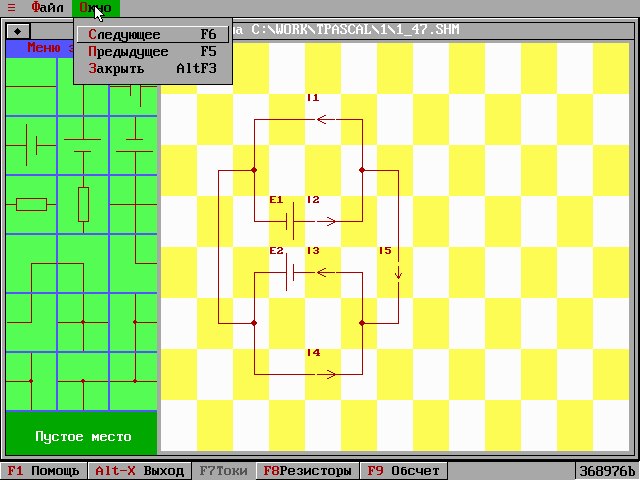Open the Файл menu
The image size is (640, 480).
[x=47, y=7]
